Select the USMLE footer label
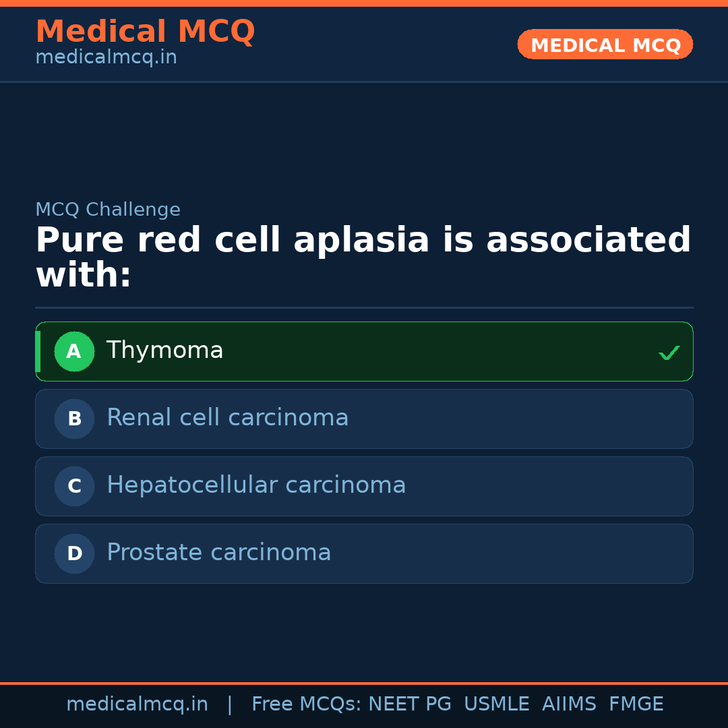The width and height of the screenshot is (728, 728). [x=496, y=704]
